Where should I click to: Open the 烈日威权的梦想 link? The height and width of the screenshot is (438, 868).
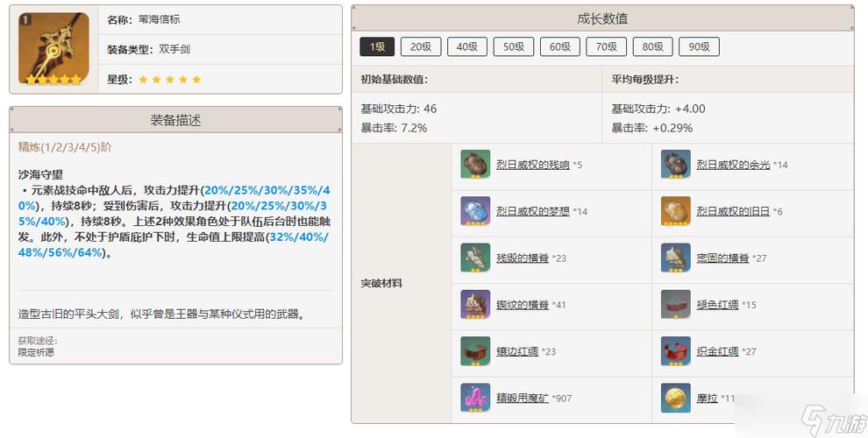[x=533, y=211]
